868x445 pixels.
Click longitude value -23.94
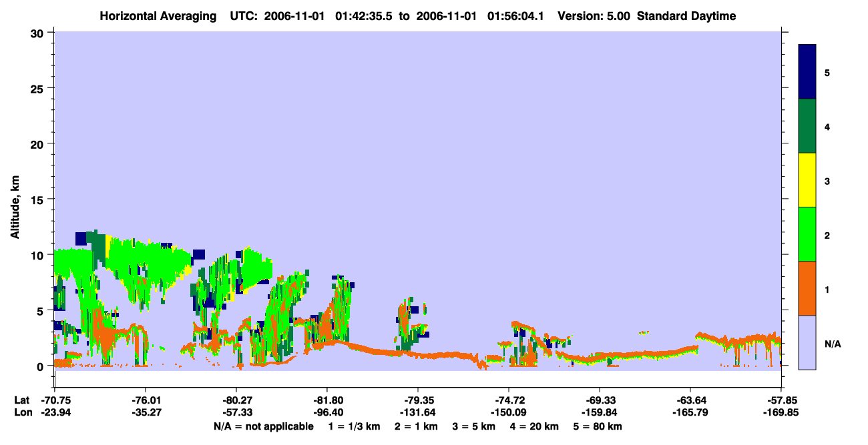click(x=55, y=412)
